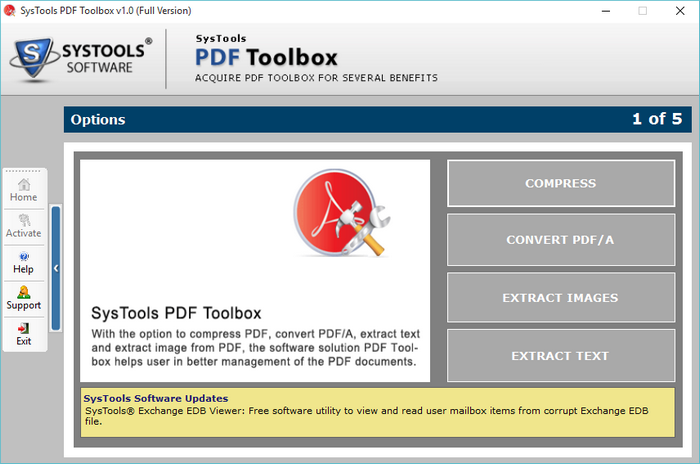
Task: Select the EXTRACT IMAGES button
Action: (561, 298)
